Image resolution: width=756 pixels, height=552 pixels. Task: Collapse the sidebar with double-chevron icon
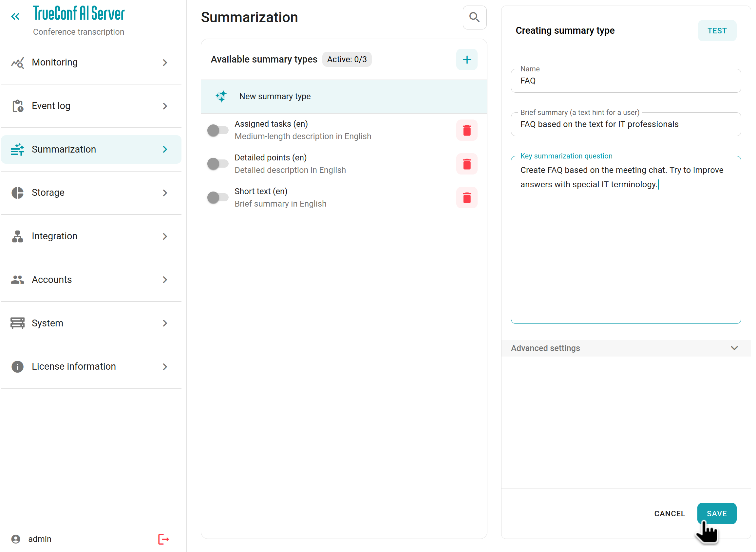15,16
